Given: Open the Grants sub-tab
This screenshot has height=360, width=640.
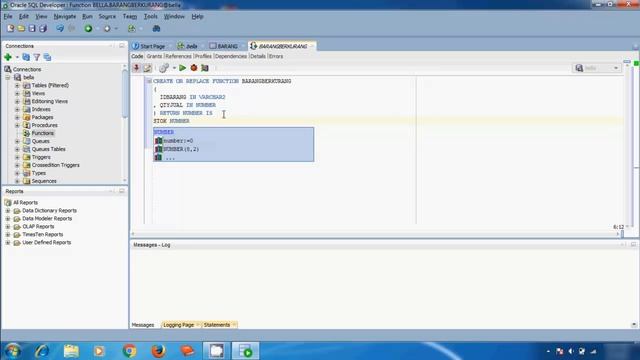Looking at the screenshot, I should pyautogui.click(x=154, y=56).
